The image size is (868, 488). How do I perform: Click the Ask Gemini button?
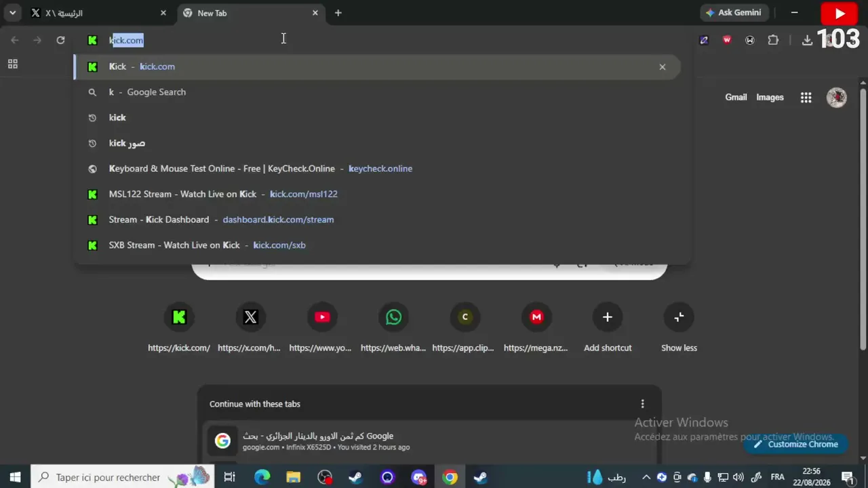tap(733, 13)
